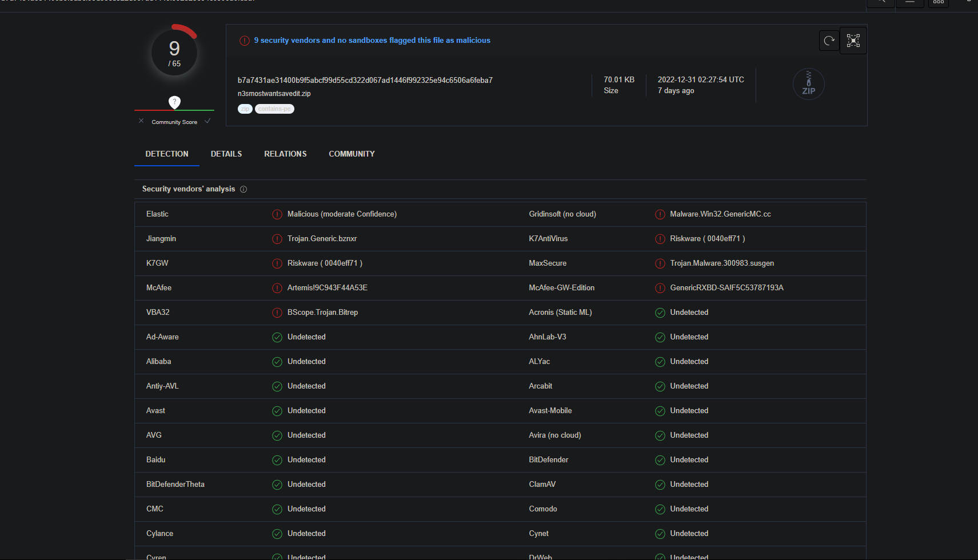Click the MaxSecure vendor name
The width and height of the screenshot is (978, 560).
click(x=548, y=263)
